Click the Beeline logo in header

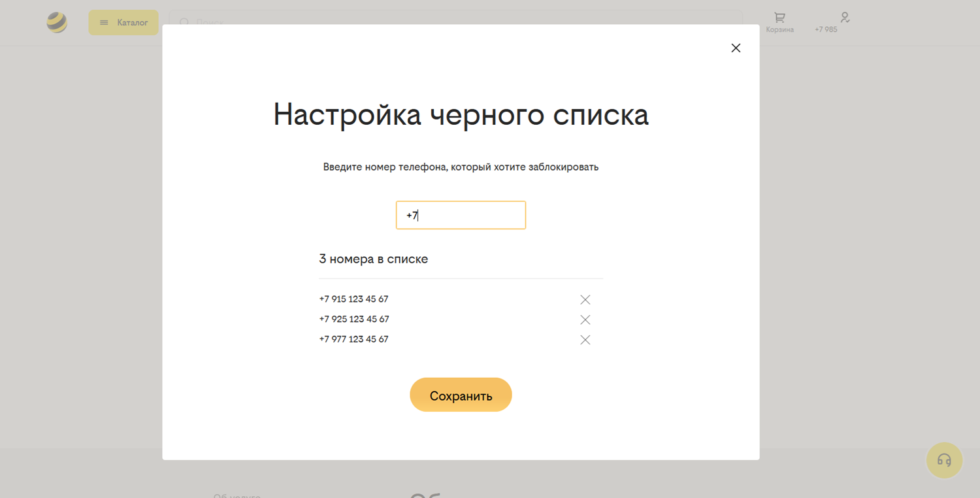pyautogui.click(x=57, y=22)
